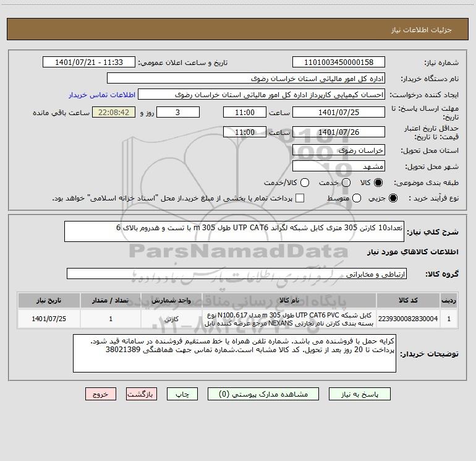Click the کد کالا column header
Image resolution: width=476 pixels, height=461 pixels.
pyautogui.click(x=408, y=301)
